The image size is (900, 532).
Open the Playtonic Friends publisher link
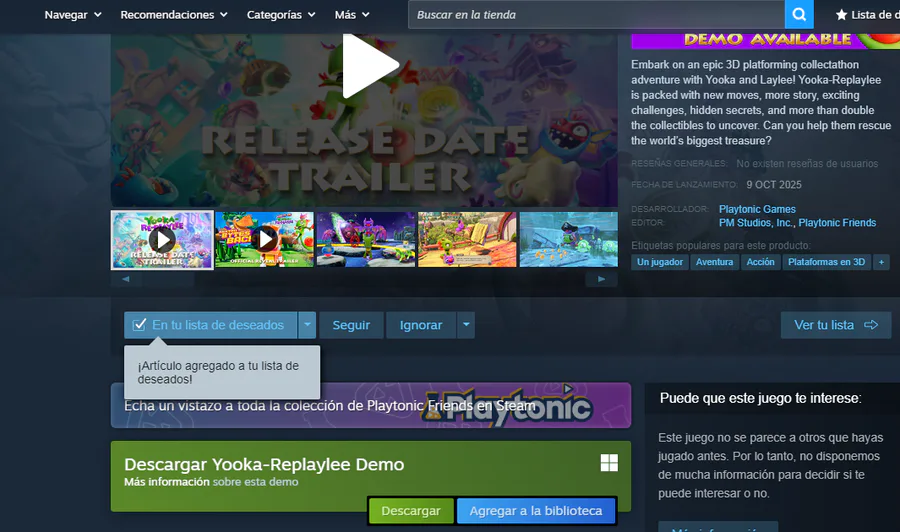837,223
